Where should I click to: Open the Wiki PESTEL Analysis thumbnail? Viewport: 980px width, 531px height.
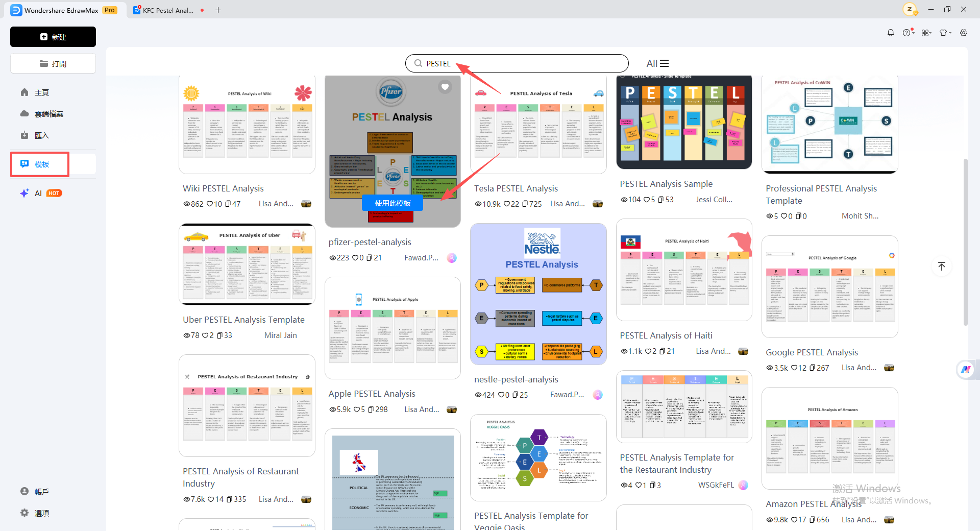click(247, 125)
